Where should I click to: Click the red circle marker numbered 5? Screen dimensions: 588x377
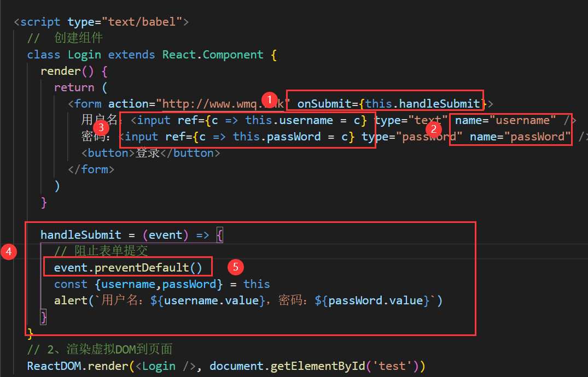[236, 267]
